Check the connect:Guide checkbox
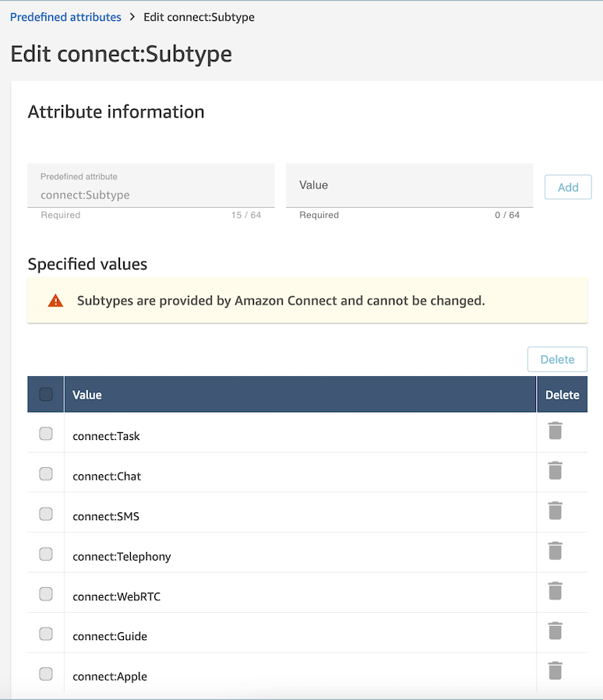Image resolution: width=603 pixels, height=700 pixels. (46, 634)
